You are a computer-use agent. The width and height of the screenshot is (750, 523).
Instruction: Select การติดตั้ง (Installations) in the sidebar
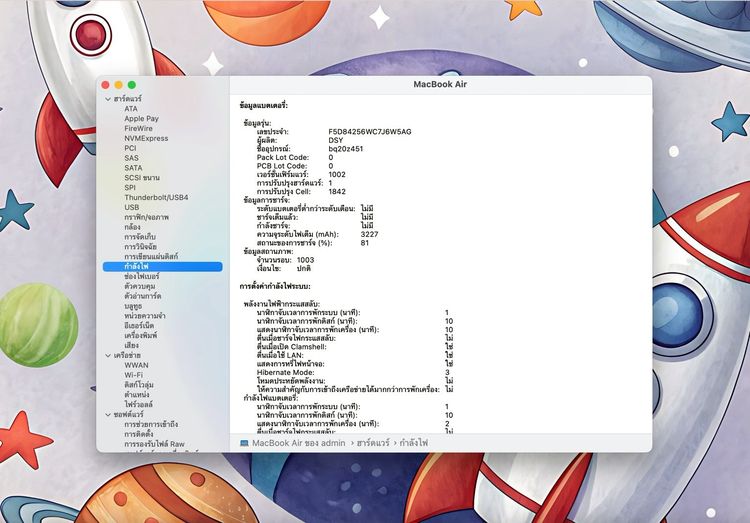139,434
